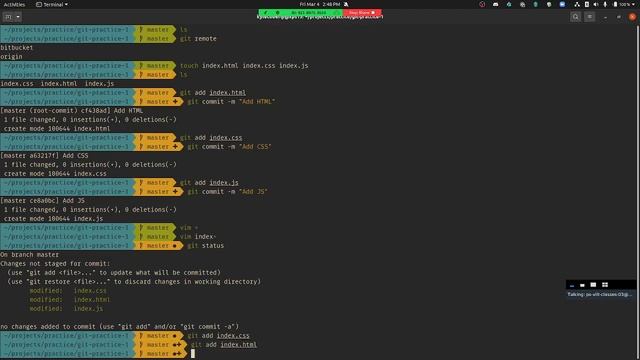Click the network connection tray icon
This screenshot has height=360, width=640.
tap(577, 4)
